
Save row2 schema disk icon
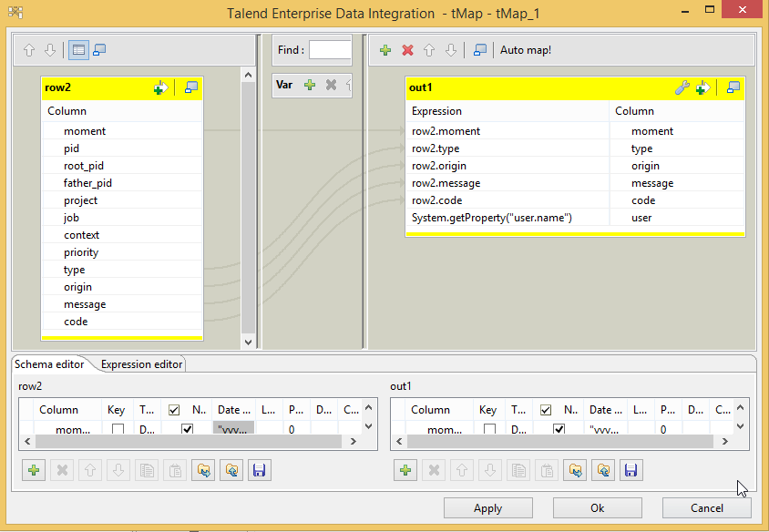pyautogui.click(x=260, y=471)
